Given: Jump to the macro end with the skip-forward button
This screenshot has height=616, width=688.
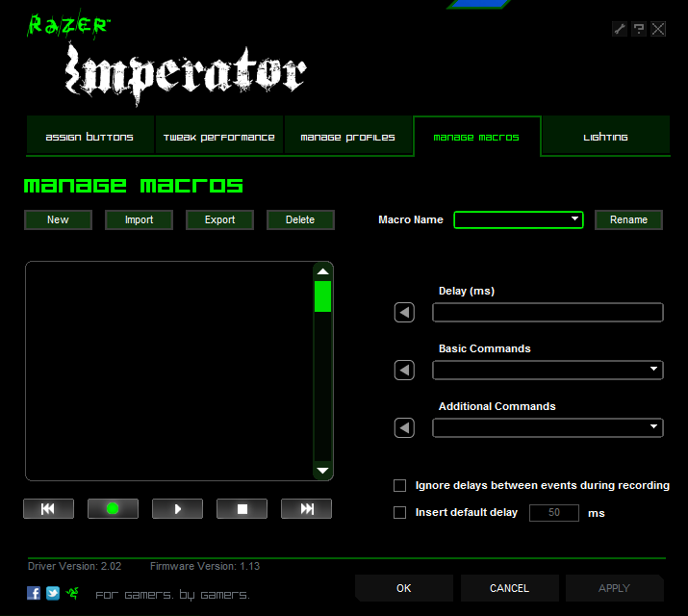Looking at the screenshot, I should (306, 508).
